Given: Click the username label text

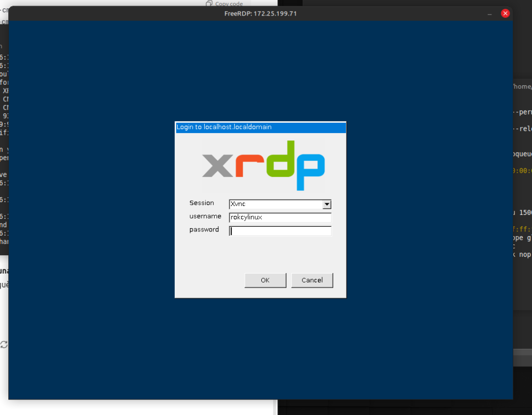Looking at the screenshot, I should (205, 216).
